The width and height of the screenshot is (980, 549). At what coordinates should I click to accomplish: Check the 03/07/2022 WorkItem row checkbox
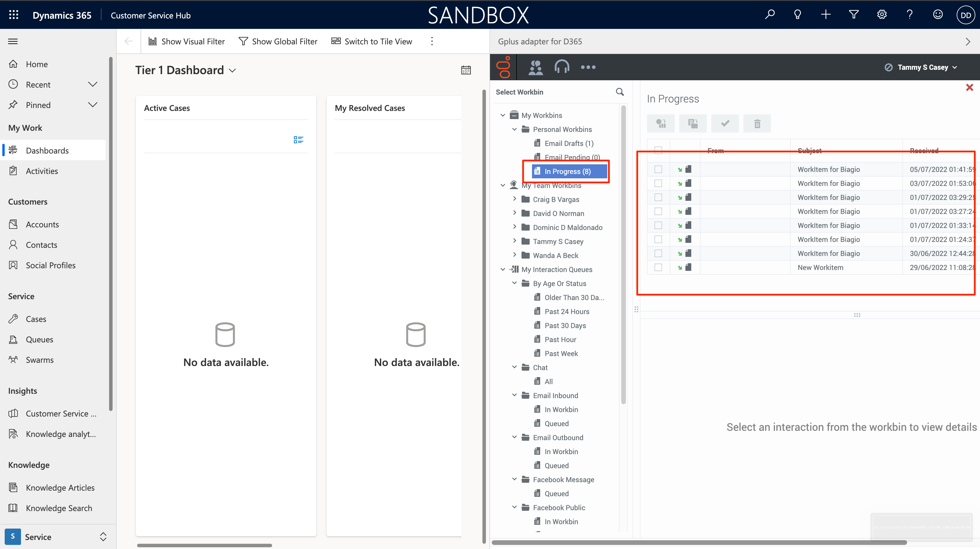point(658,183)
